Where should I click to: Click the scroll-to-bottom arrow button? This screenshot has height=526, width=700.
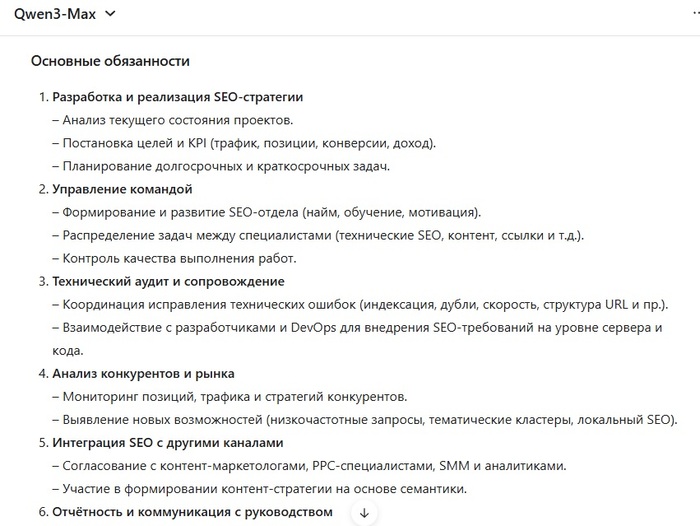click(x=364, y=512)
